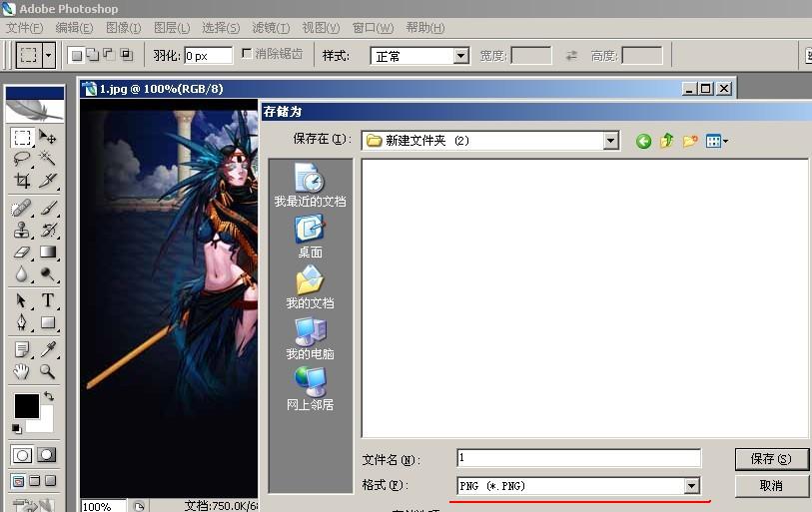Open the 窗口 menu
Image resolution: width=812 pixels, height=512 pixels.
tap(373, 27)
